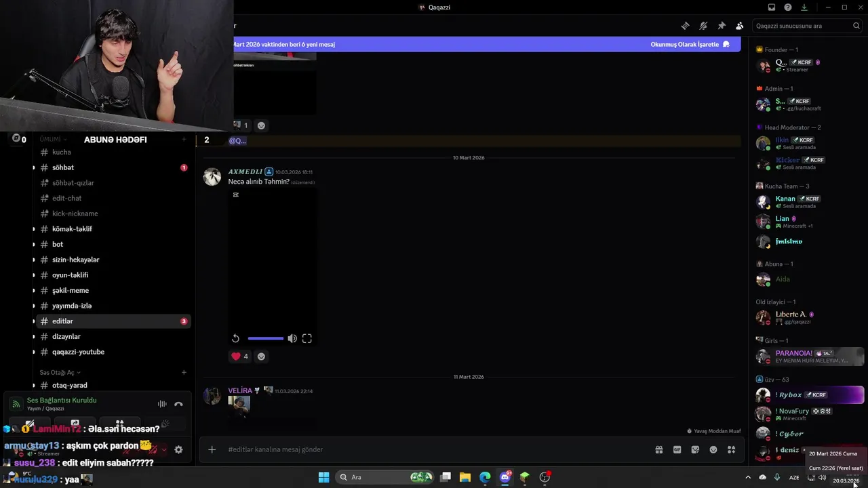Click the green download update icon

point(804,7)
